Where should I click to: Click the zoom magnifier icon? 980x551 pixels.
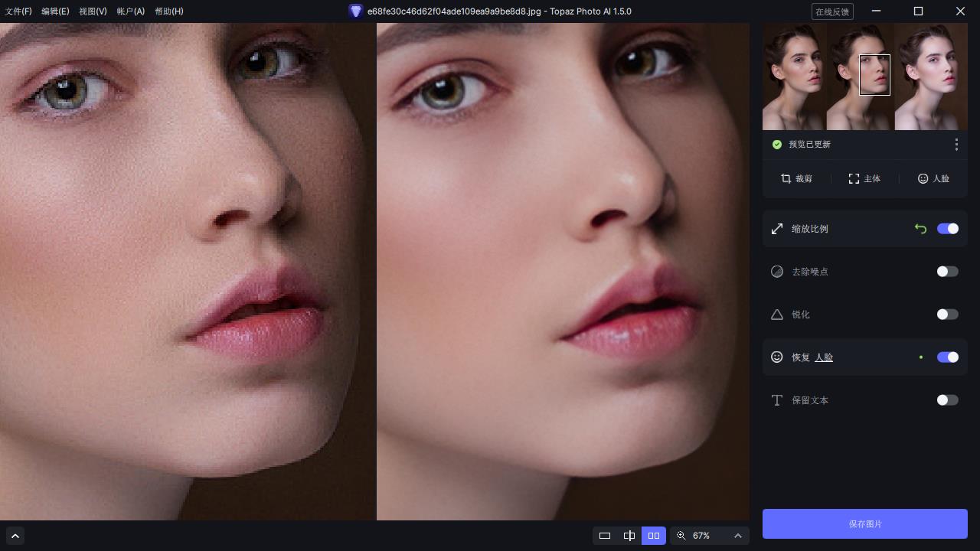[x=681, y=536]
